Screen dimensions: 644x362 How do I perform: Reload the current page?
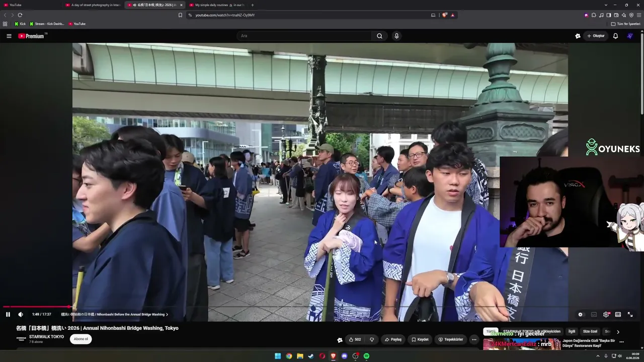point(20,15)
